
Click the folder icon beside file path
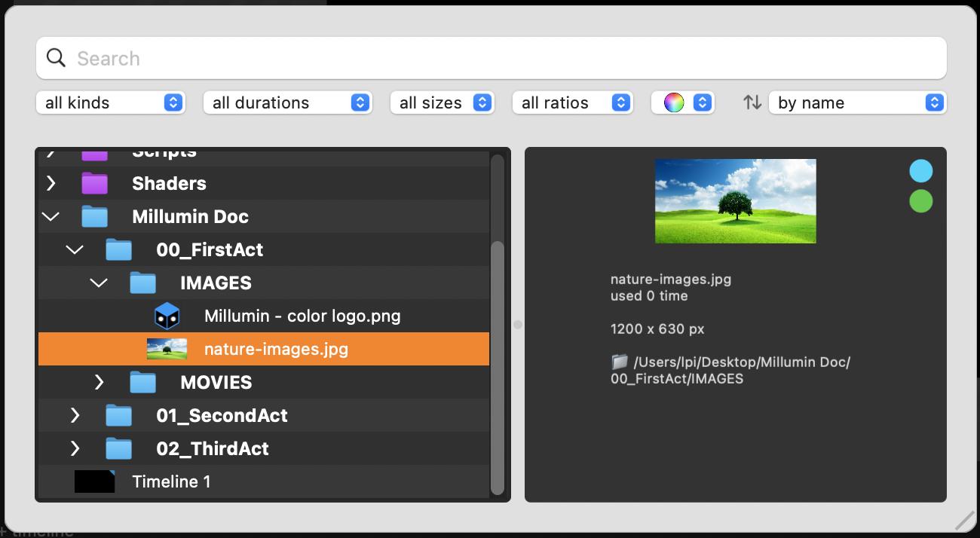pyautogui.click(x=619, y=362)
